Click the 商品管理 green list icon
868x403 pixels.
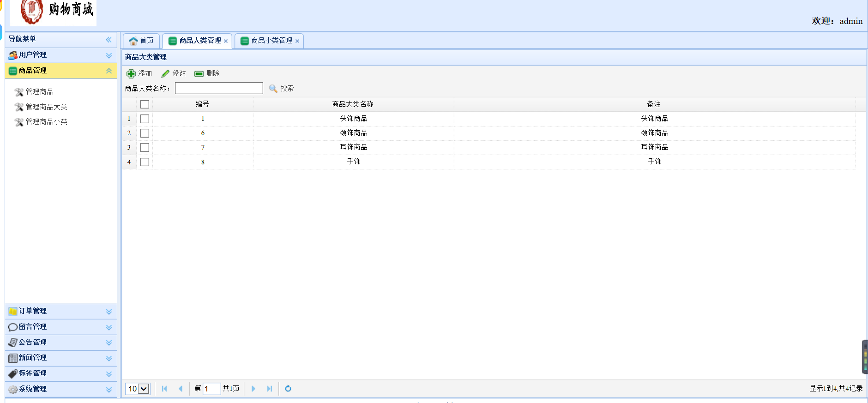click(x=13, y=71)
